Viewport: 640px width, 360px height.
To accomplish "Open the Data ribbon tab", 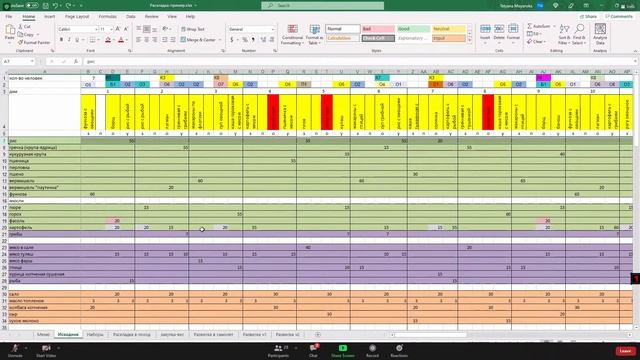I will (x=131, y=16).
